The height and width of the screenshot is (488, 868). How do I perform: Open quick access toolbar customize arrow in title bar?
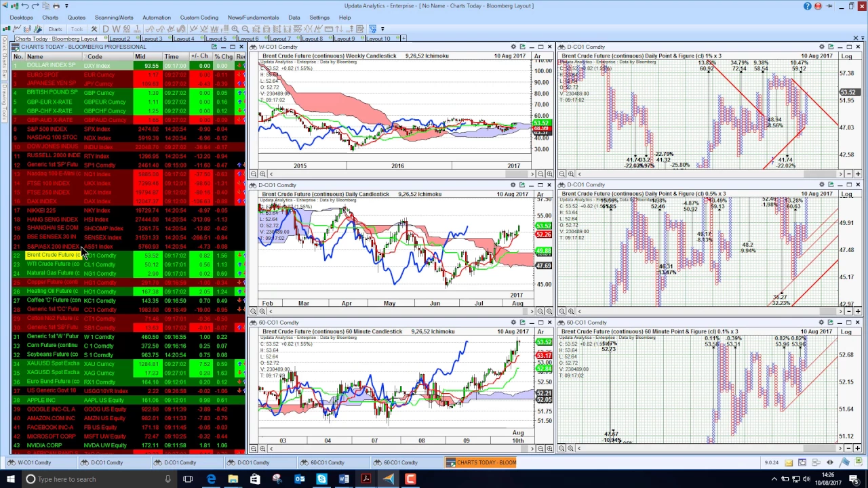66,6
